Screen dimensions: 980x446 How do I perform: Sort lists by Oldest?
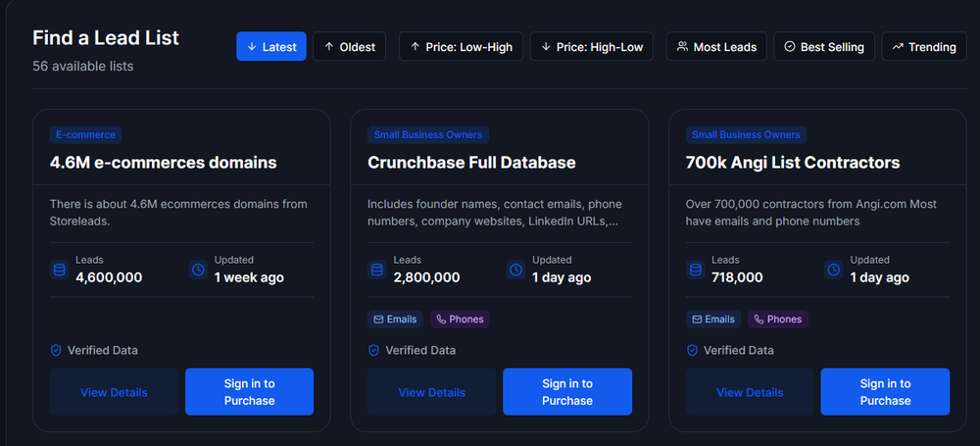click(x=350, y=46)
